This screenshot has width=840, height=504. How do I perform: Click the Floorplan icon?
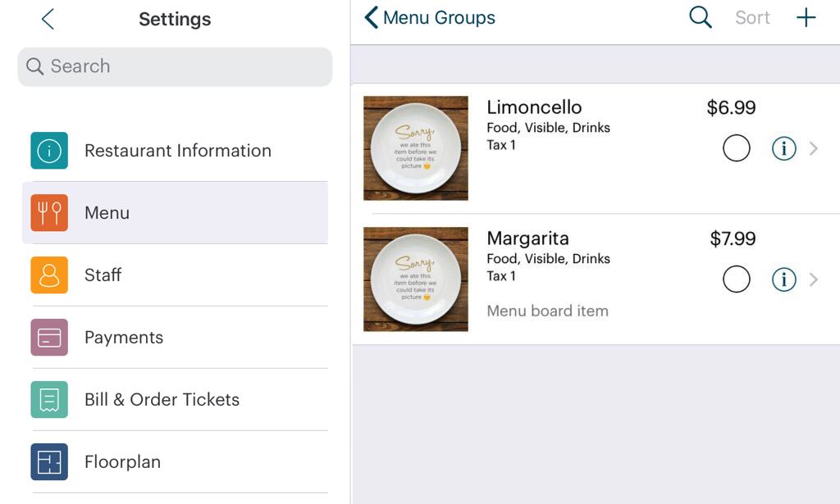point(49,462)
